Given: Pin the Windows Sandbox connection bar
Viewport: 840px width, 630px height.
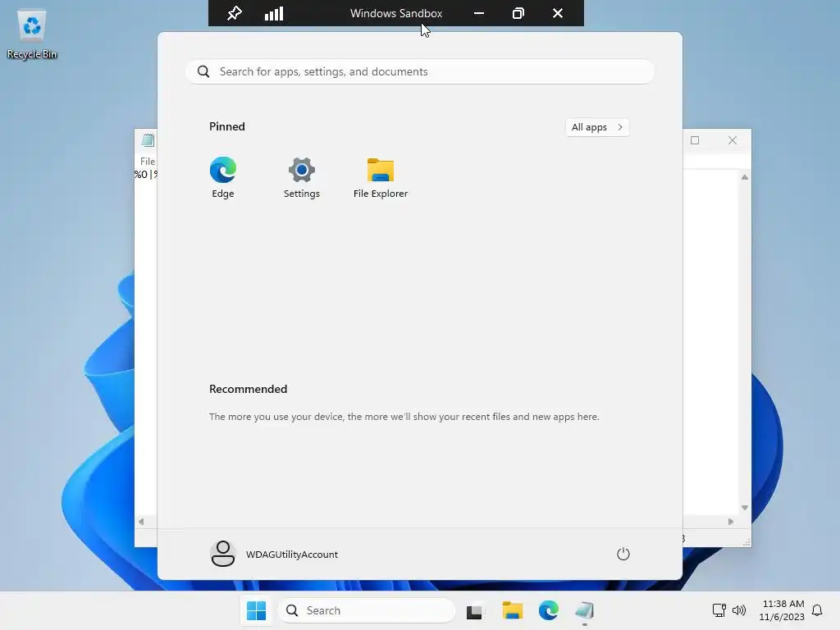Looking at the screenshot, I should pos(234,13).
